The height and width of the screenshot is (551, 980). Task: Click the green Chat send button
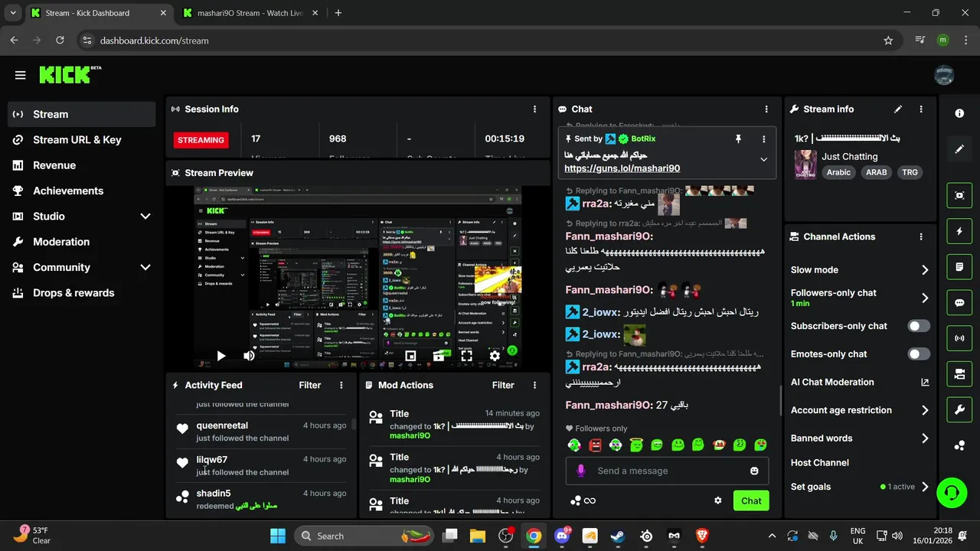tap(751, 500)
